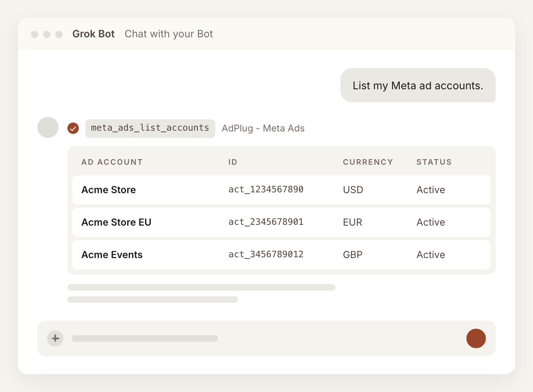Click the GBP currency cell
Image resolution: width=533 pixels, height=392 pixels.
click(x=353, y=255)
